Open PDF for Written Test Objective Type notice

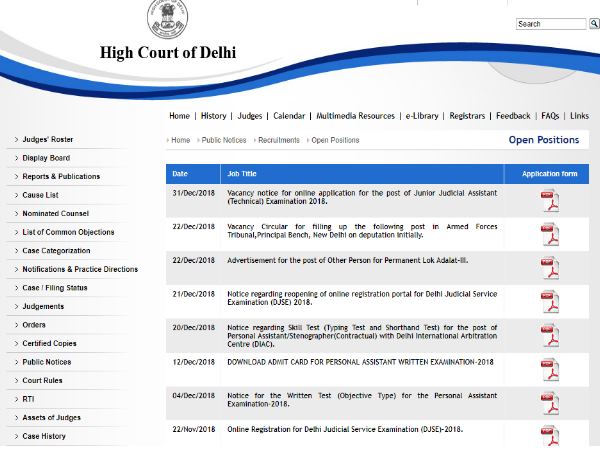(x=550, y=403)
